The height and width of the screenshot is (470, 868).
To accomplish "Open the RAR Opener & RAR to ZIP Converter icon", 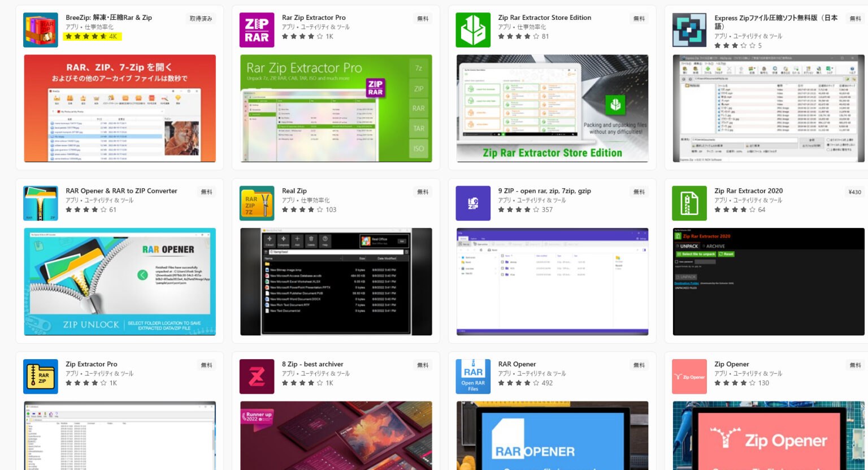I will pyautogui.click(x=40, y=203).
